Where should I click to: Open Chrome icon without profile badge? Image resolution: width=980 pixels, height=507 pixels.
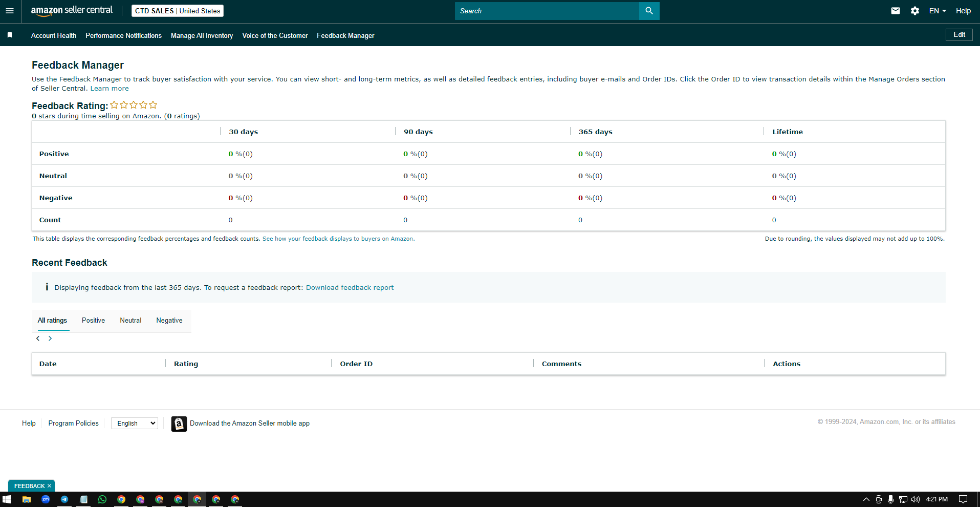121,499
